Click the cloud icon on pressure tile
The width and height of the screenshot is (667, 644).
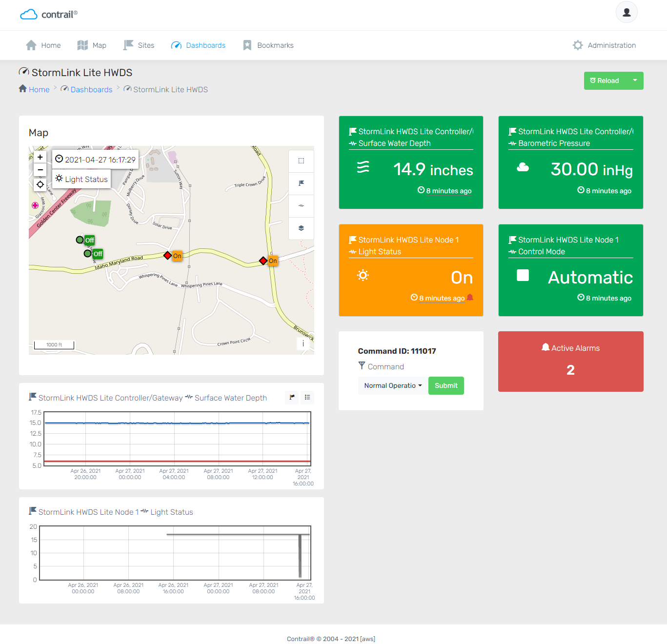(523, 167)
